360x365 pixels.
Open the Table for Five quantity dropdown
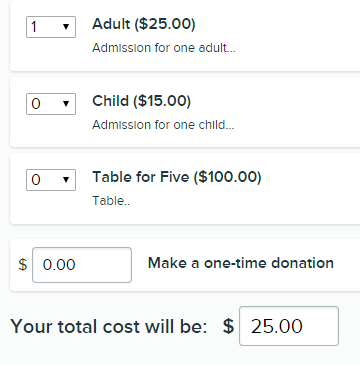[51, 180]
